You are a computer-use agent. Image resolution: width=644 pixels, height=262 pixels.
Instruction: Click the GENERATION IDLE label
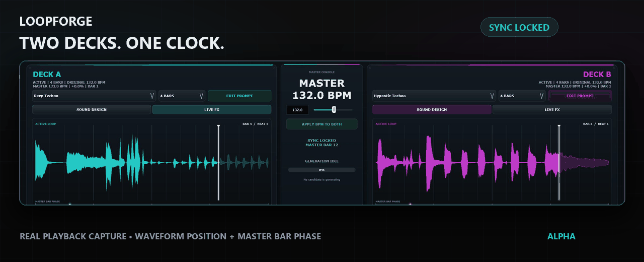(322, 161)
